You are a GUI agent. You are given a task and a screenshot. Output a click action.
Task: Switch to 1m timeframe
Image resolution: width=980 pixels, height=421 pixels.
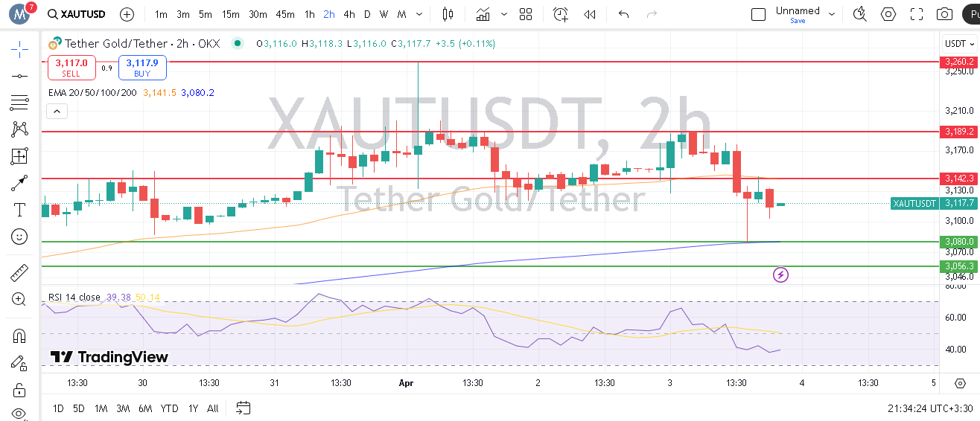click(x=161, y=14)
